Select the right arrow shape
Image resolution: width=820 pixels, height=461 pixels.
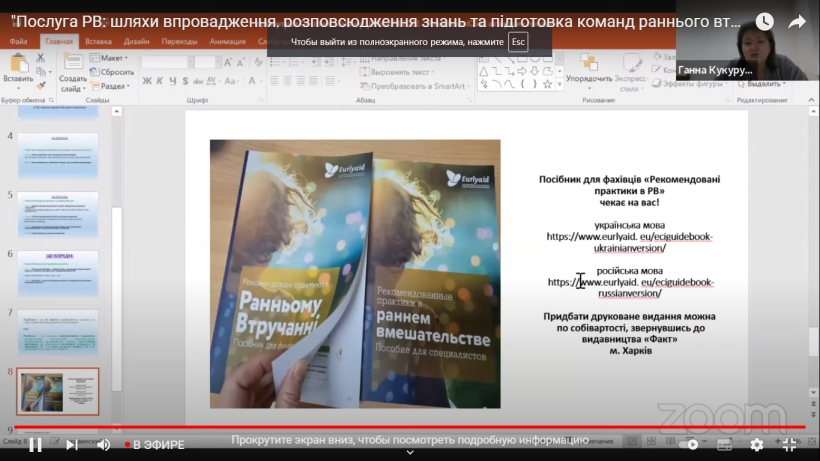point(521,71)
